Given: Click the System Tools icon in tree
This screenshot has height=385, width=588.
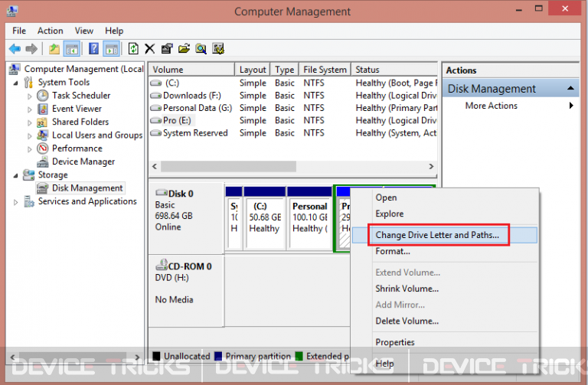Looking at the screenshot, I should 28,82.
